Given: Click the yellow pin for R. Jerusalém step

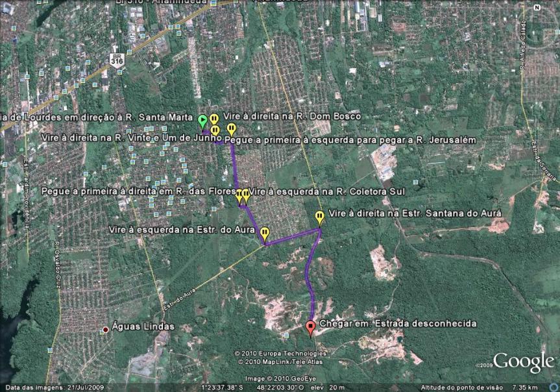Looking at the screenshot, I should tap(231, 129).
